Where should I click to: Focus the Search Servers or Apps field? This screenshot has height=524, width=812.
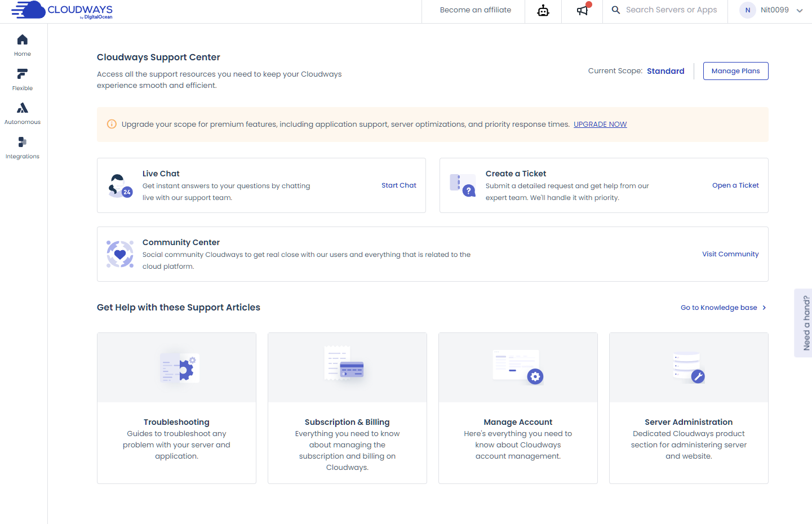coord(672,10)
